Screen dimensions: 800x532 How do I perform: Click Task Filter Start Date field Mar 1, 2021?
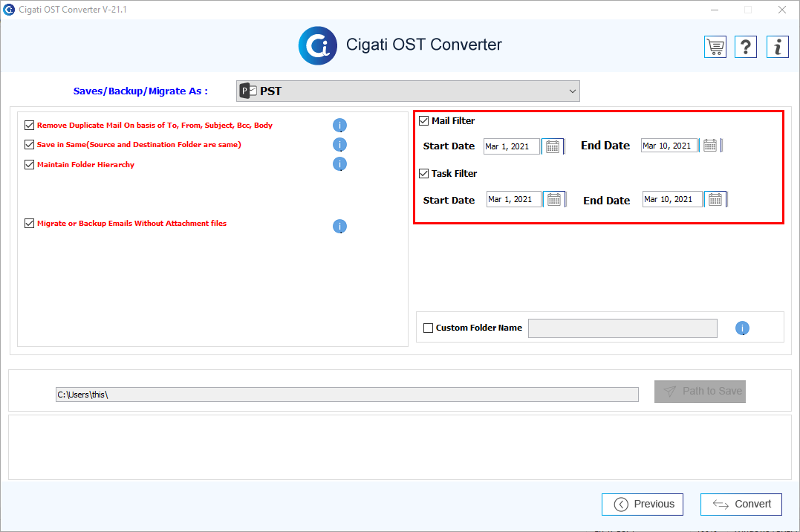513,199
